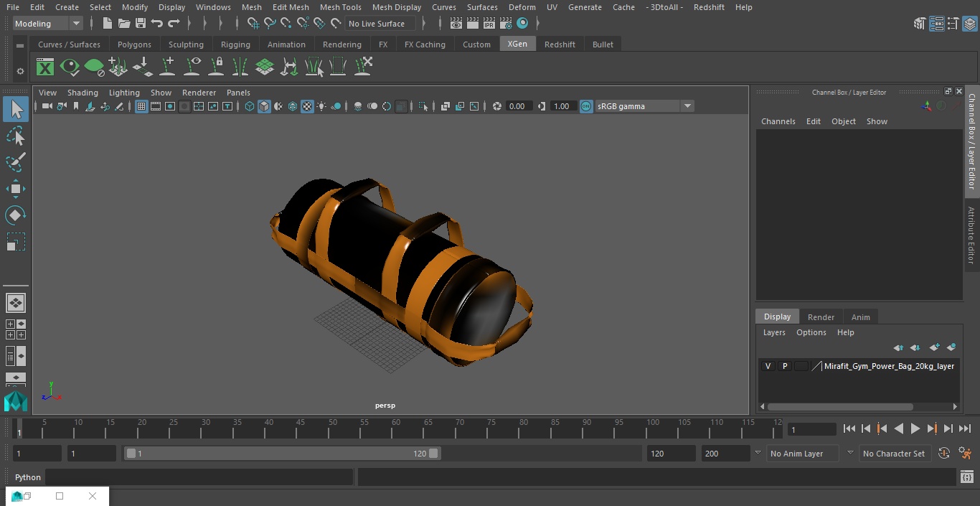Create new empty display layer icon
Image resolution: width=980 pixels, height=506 pixels.
coord(934,347)
